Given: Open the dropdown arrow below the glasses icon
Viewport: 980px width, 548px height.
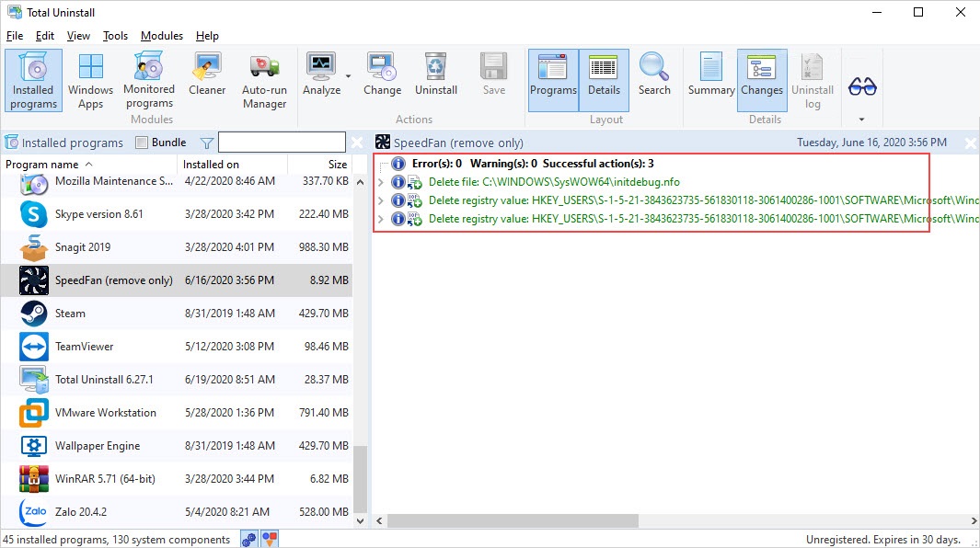Looking at the screenshot, I should click(x=862, y=120).
